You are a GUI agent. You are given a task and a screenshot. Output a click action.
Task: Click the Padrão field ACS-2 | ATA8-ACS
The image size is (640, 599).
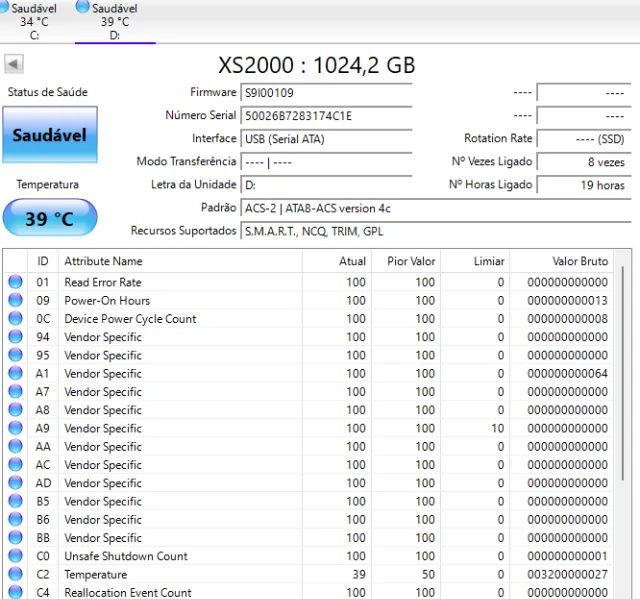click(x=436, y=209)
